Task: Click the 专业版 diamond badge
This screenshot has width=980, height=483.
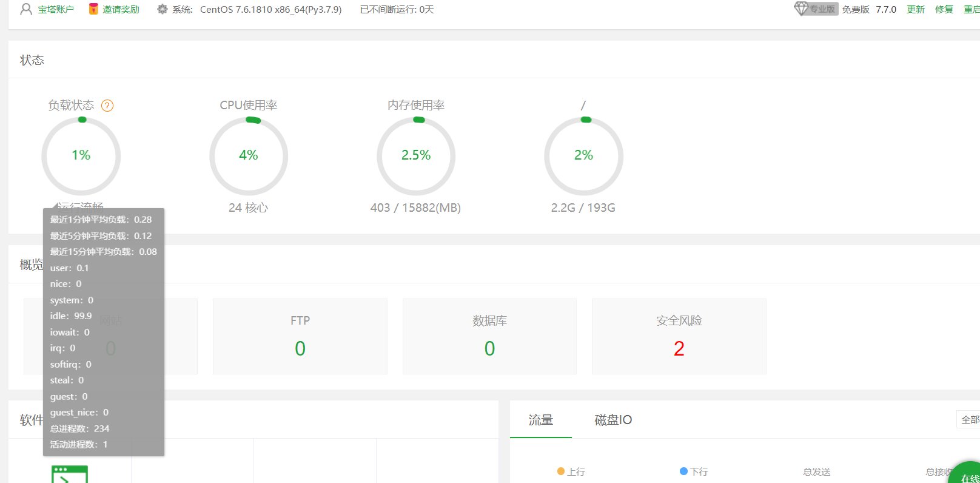Action: (x=815, y=9)
